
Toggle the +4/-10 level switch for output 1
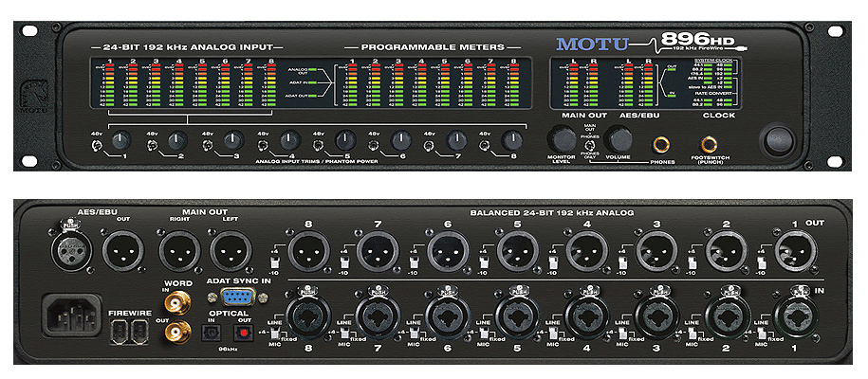click(x=761, y=261)
